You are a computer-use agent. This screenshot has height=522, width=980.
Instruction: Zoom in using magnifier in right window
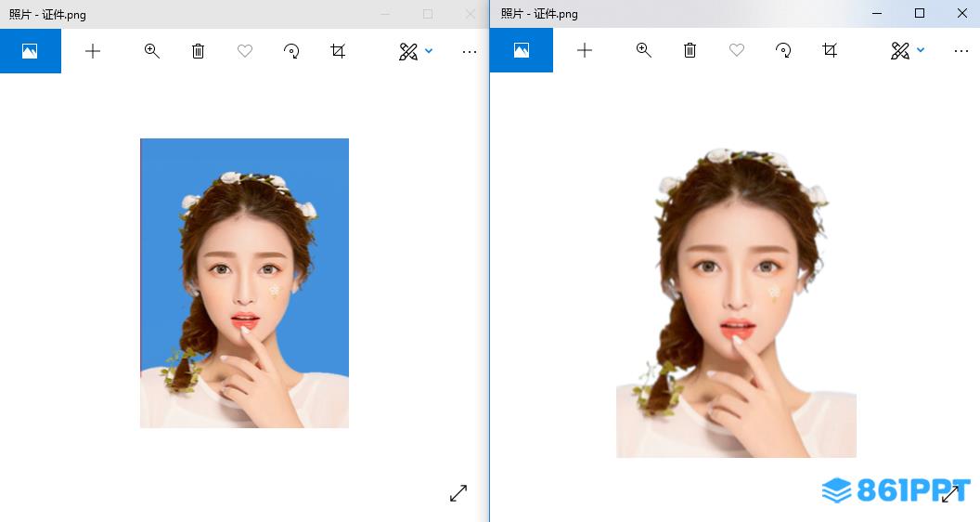tap(644, 50)
